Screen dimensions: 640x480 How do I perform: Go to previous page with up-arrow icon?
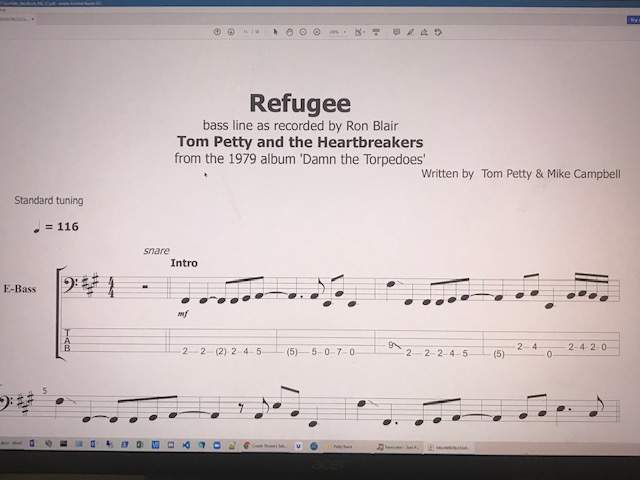(217, 32)
